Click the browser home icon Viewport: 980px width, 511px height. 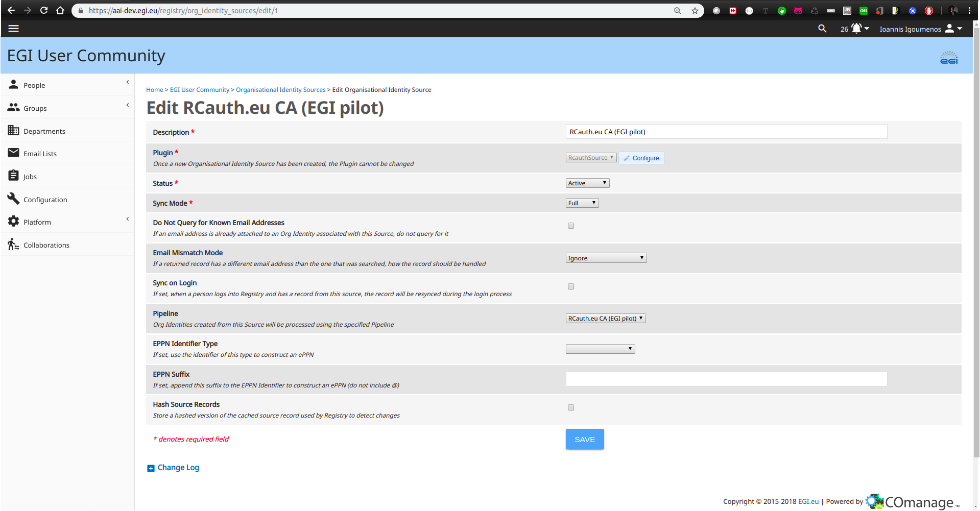pos(60,10)
